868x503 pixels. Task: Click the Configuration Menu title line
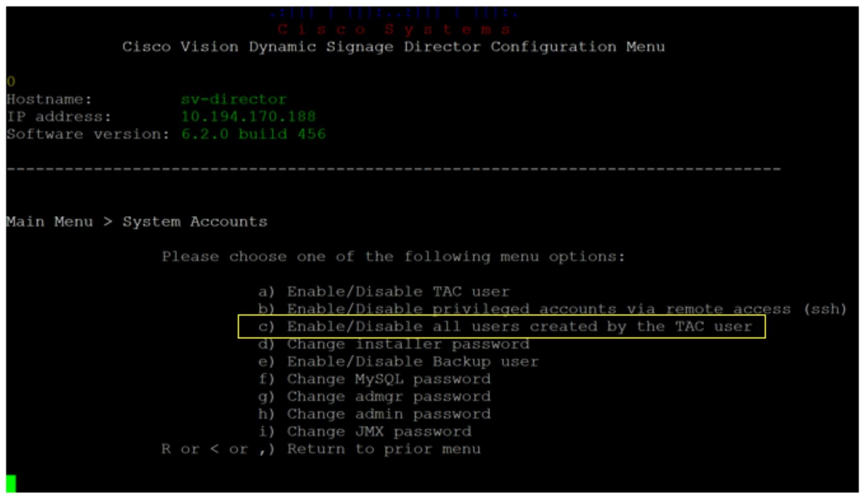[393, 46]
